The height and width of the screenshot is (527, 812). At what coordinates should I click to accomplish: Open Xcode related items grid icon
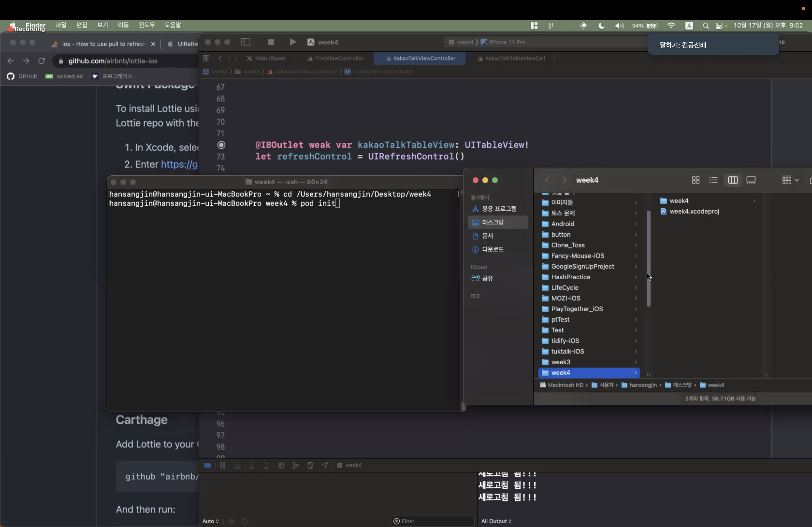pyautogui.click(x=206, y=58)
